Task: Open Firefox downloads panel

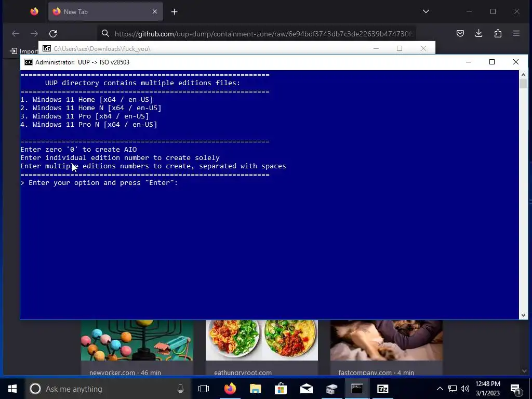Action: coord(478,33)
